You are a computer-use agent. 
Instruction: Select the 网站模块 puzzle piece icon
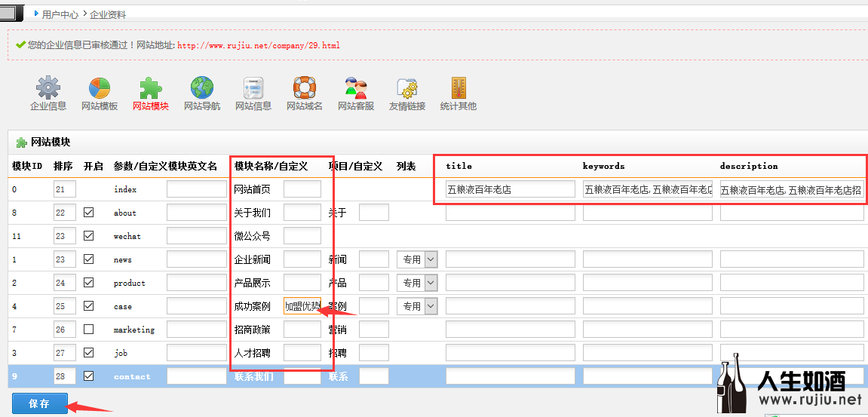(151, 87)
